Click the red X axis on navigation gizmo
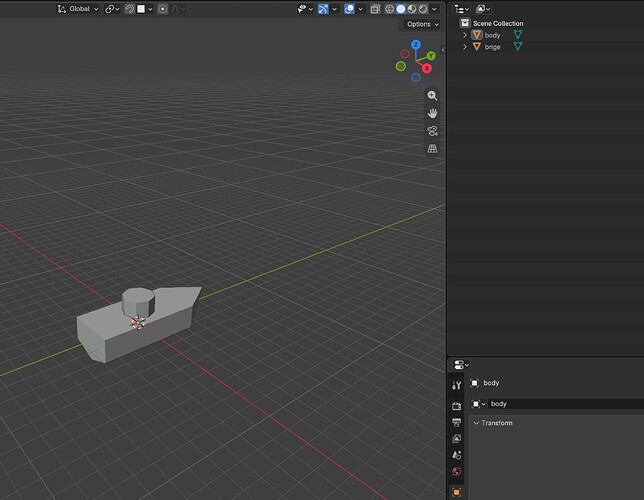This screenshot has height=500, width=644. click(x=427, y=68)
